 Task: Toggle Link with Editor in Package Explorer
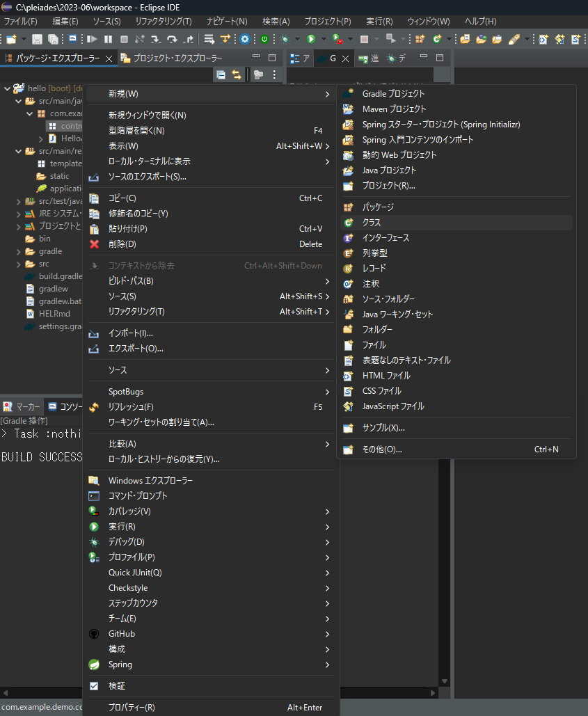coord(237,74)
